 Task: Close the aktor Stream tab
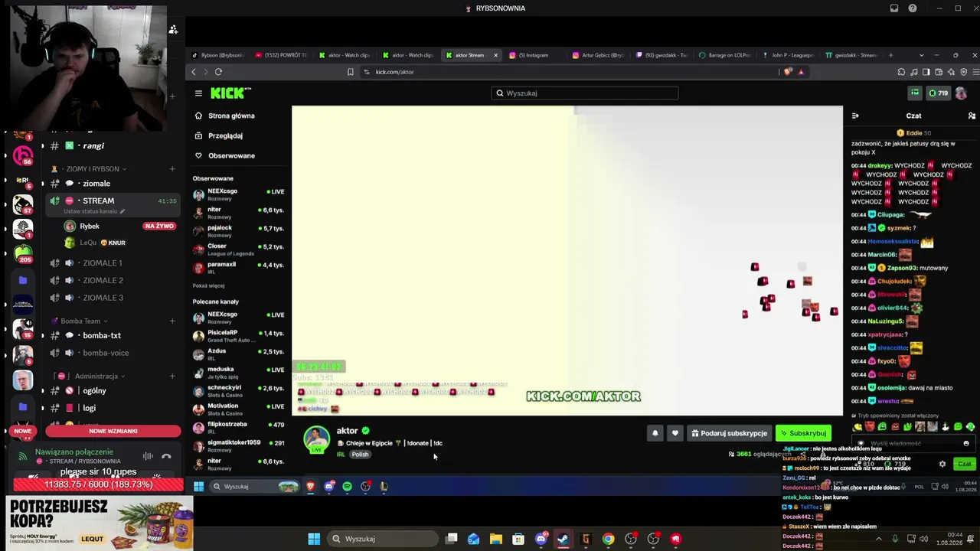pos(495,55)
